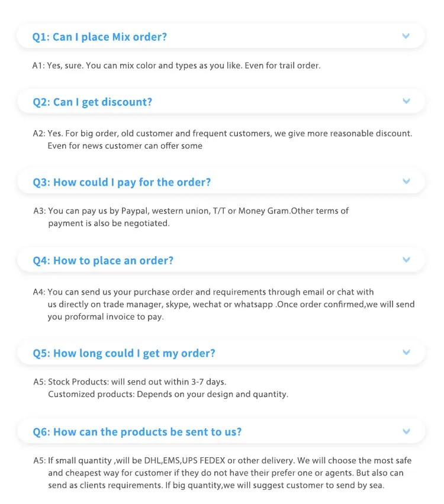Collapse Q4 using its chevron arrow
This screenshot has width=444, height=504.
coord(406,260)
